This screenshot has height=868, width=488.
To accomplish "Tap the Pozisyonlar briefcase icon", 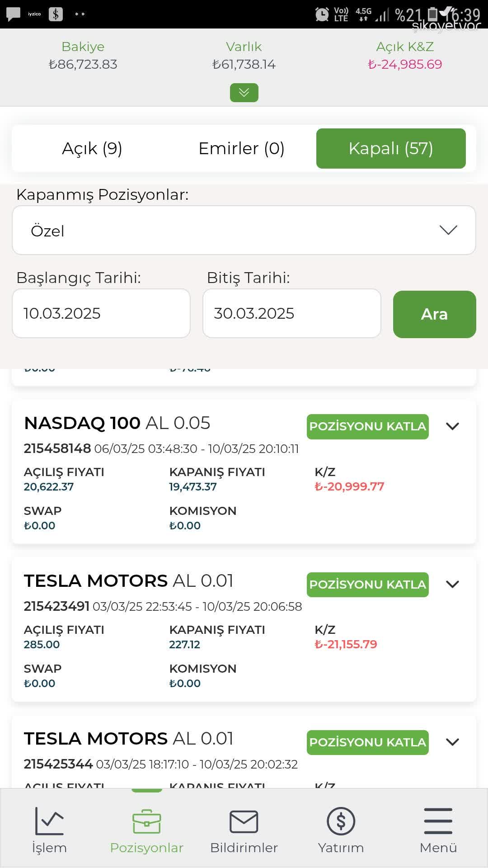I will click(146, 821).
